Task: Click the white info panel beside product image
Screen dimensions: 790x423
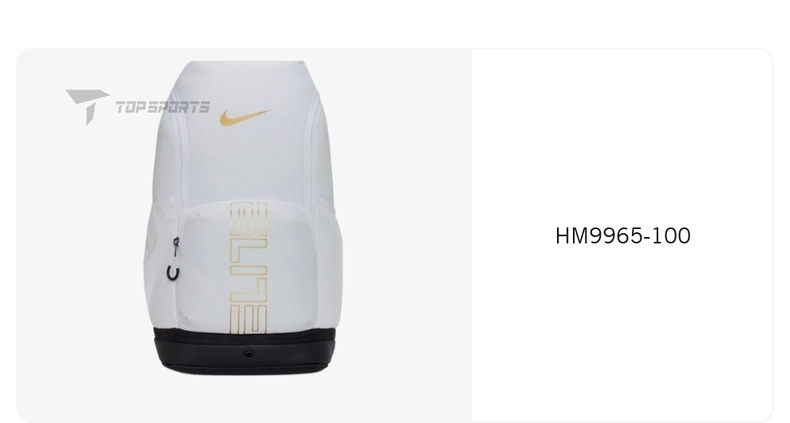Action: pyautogui.click(x=622, y=236)
